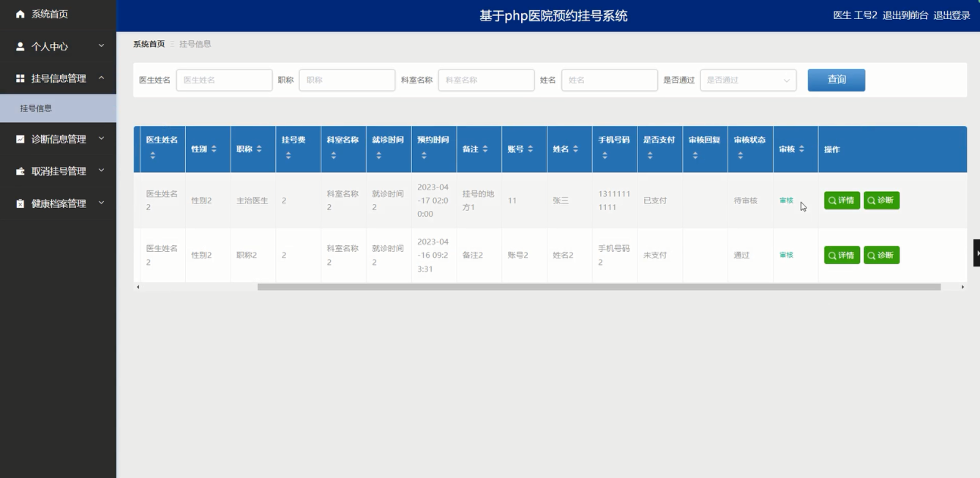This screenshot has width=980, height=478.
Task: Focus the 医生姓名 search input
Action: pos(224,80)
